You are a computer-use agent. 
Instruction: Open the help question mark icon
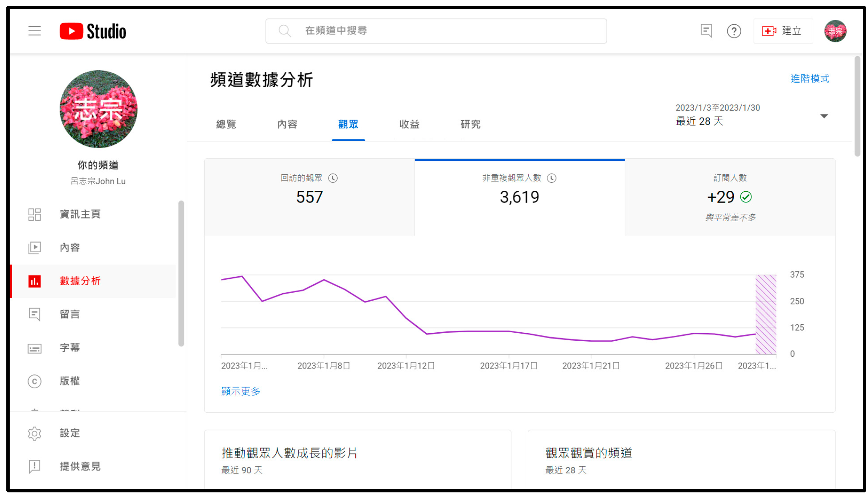tap(734, 31)
